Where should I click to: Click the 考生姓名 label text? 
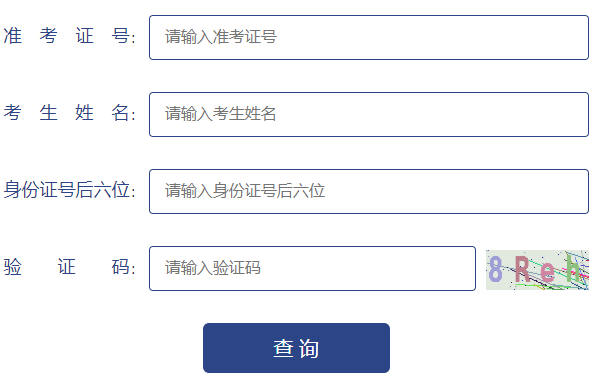click(x=69, y=113)
